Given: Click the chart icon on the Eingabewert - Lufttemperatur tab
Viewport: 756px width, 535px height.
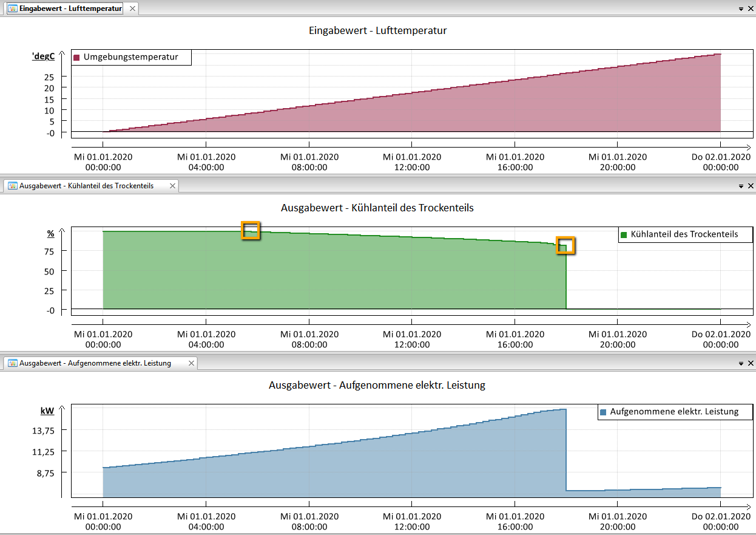Looking at the screenshot, I should click(13, 9).
